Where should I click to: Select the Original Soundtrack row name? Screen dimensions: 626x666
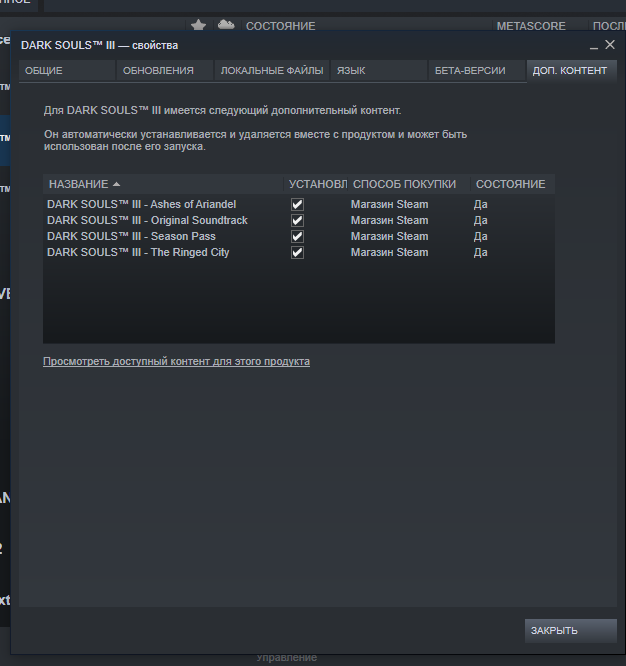147,220
